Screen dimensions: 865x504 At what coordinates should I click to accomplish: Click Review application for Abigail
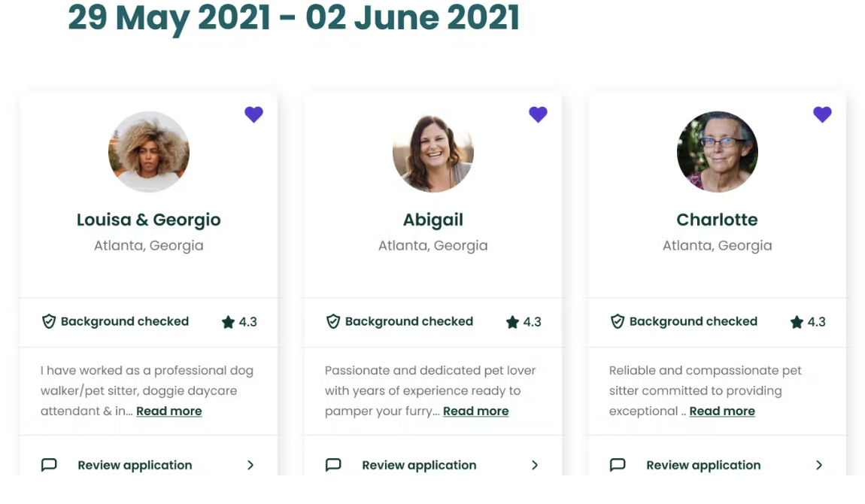419,466
